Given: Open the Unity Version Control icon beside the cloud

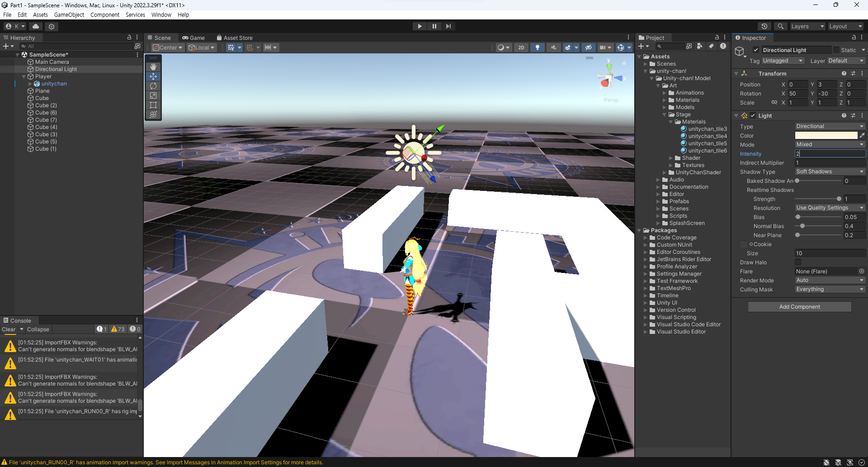Looking at the screenshot, I should click(52, 26).
